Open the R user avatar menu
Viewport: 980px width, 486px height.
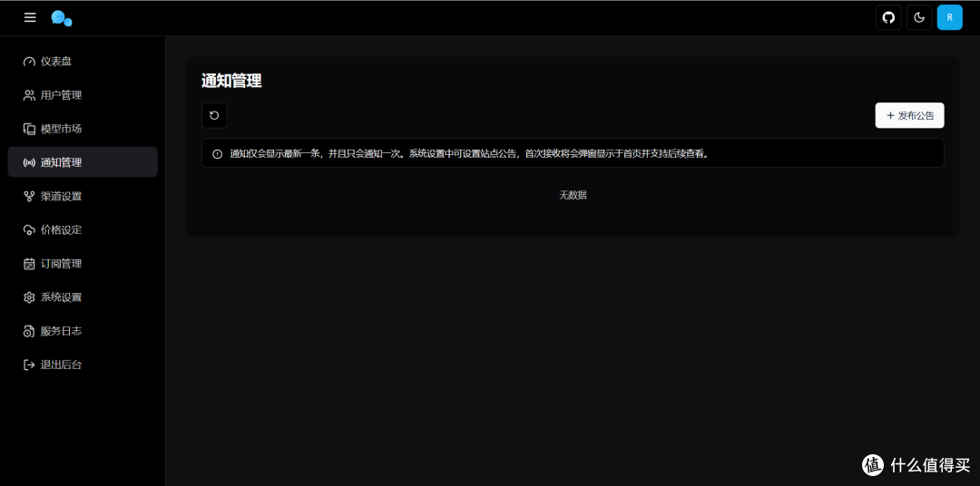[x=949, y=17]
